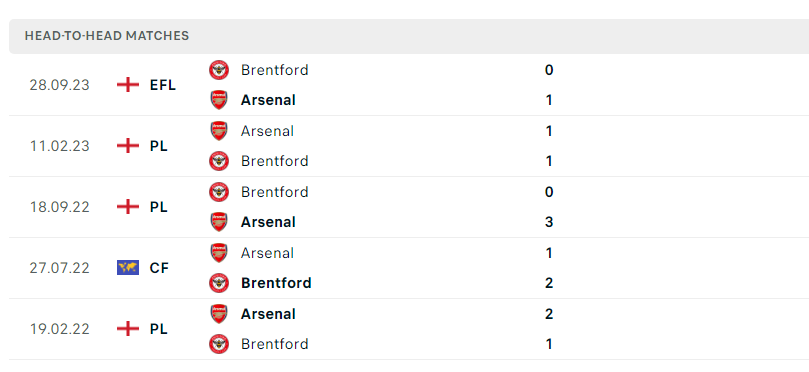Viewport: 809px width, 372px height.
Task: Open the 28.09.23 match date
Action: click(59, 85)
